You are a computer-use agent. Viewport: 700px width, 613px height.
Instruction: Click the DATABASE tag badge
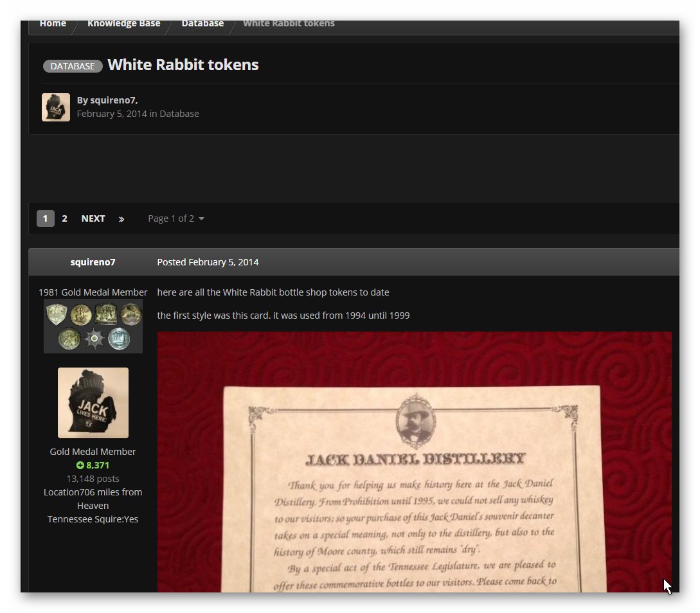click(73, 66)
